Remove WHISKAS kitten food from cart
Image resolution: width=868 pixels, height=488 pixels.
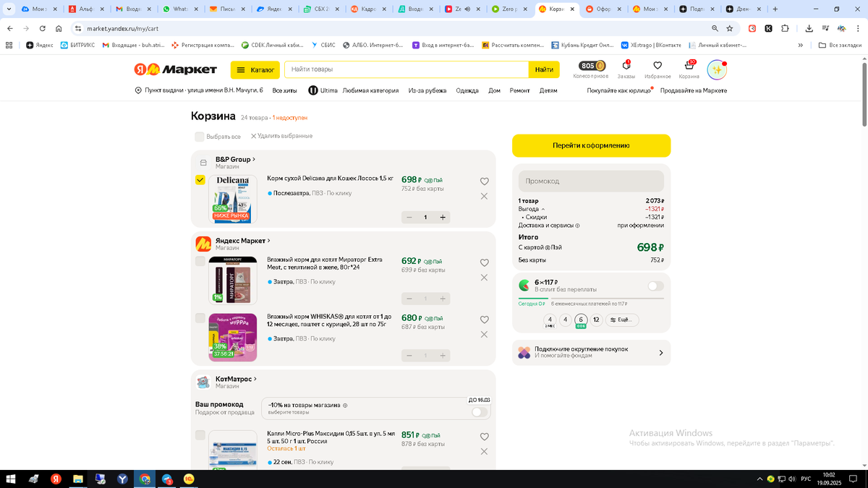coord(485,334)
